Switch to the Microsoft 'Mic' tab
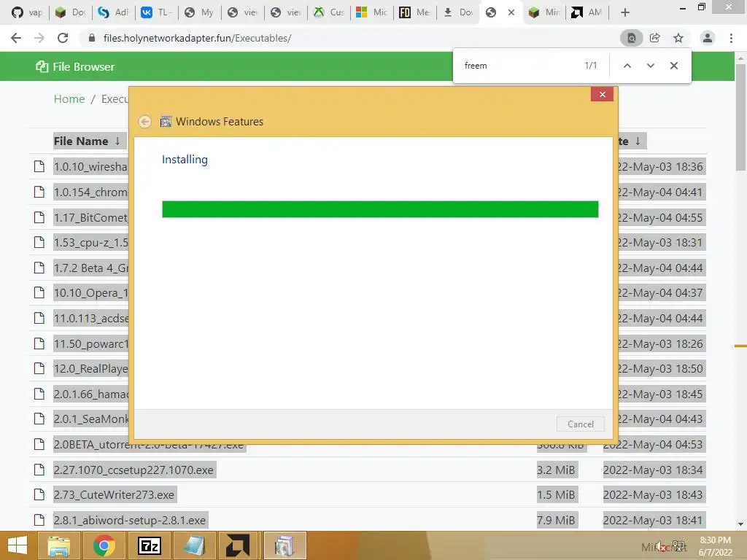This screenshot has height=560, width=747. pyautogui.click(x=371, y=13)
